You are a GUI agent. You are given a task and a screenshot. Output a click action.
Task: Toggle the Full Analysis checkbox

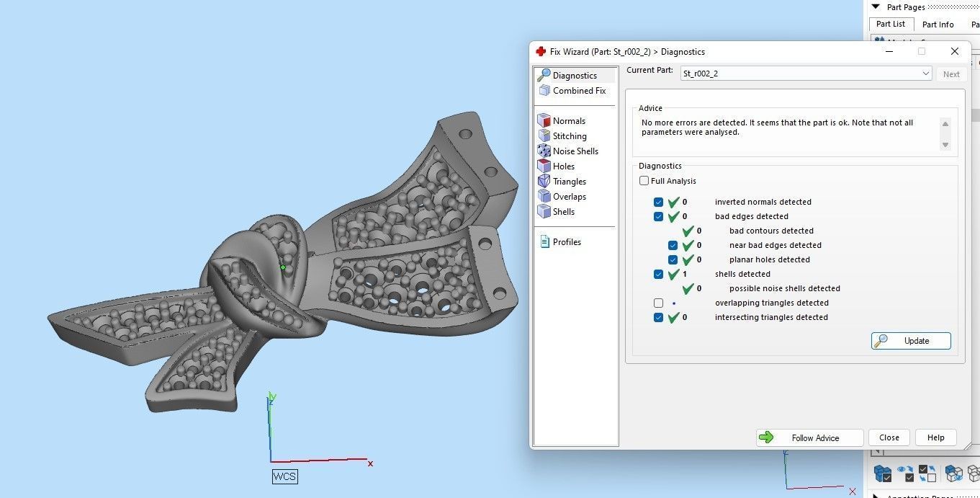[644, 181]
